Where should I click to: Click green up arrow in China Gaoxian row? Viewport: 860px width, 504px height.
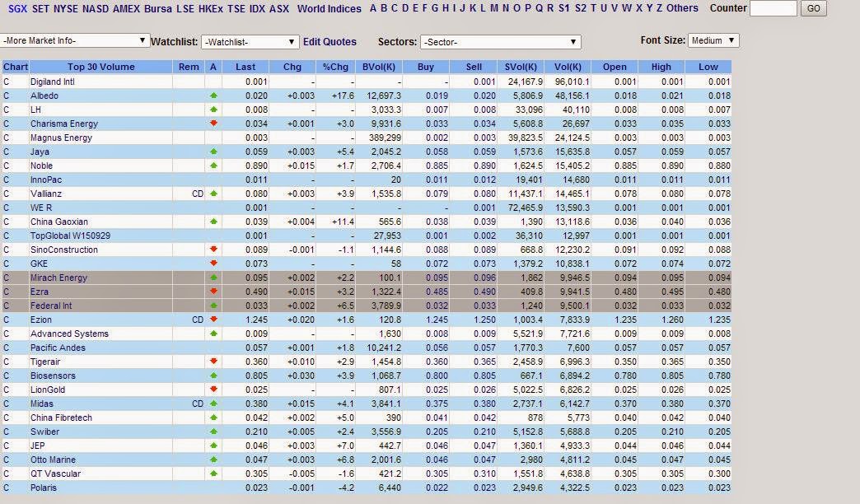pyautogui.click(x=214, y=222)
